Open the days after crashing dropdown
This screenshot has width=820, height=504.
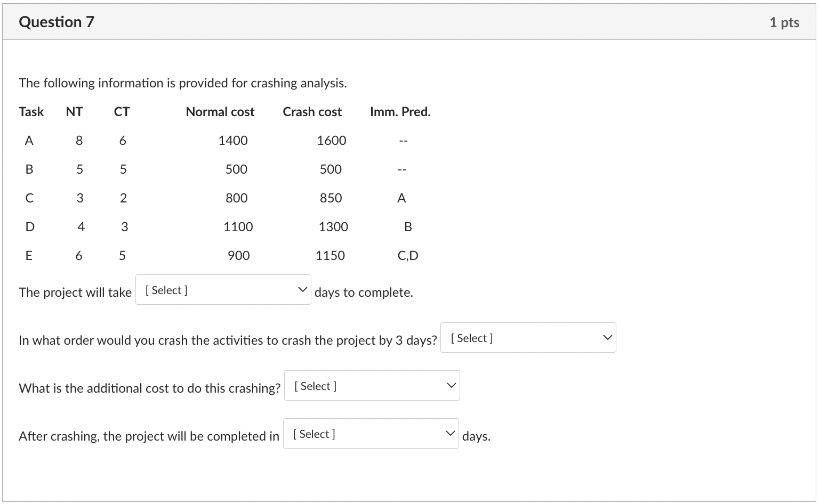point(370,433)
